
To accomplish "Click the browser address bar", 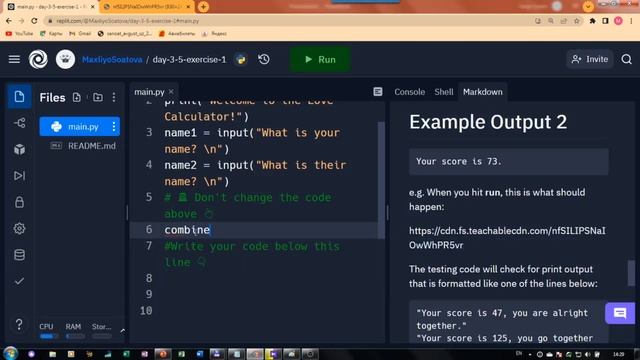I will pos(286,21).
